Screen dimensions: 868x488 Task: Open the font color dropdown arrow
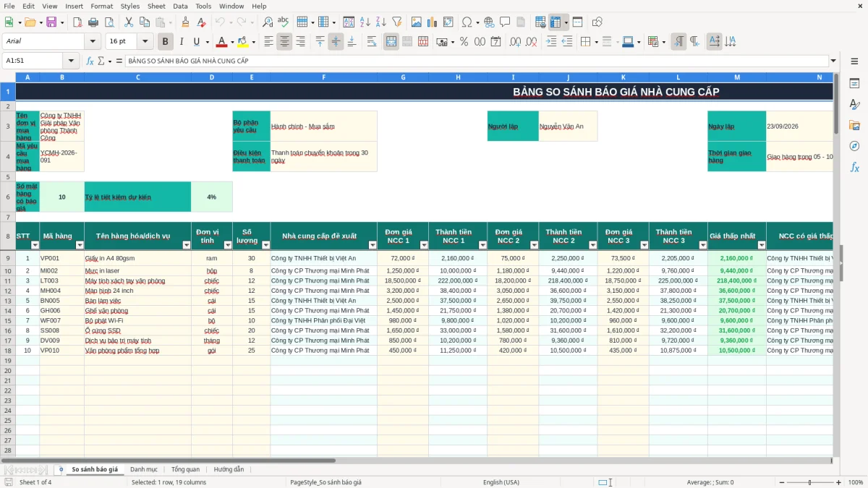[234, 42]
